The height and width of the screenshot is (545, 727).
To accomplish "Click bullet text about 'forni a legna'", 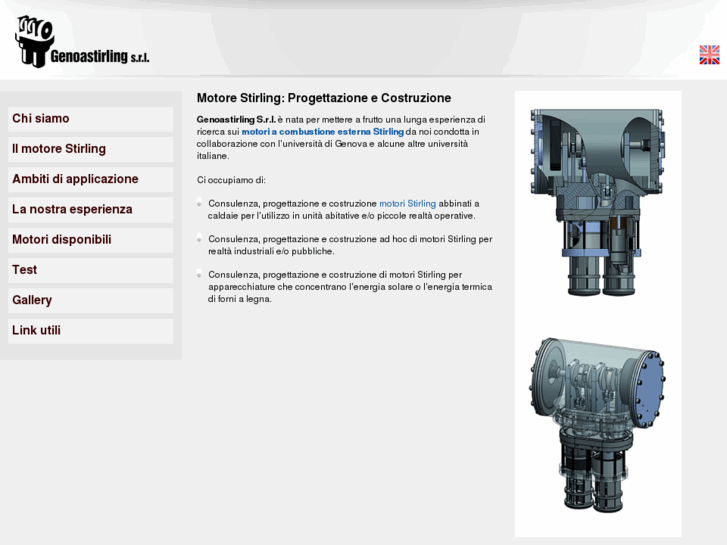I will point(350,287).
